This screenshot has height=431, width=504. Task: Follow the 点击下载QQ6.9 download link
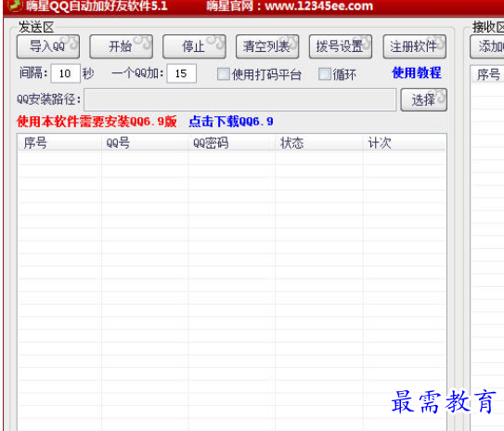tap(231, 122)
